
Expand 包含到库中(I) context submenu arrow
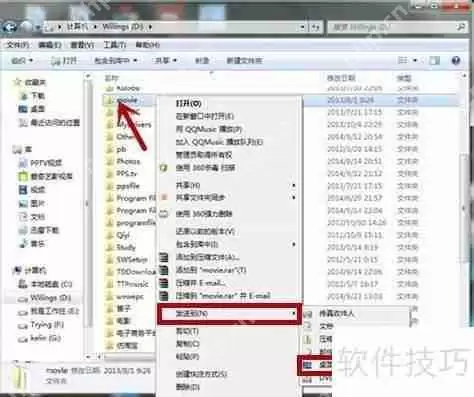coord(294,244)
